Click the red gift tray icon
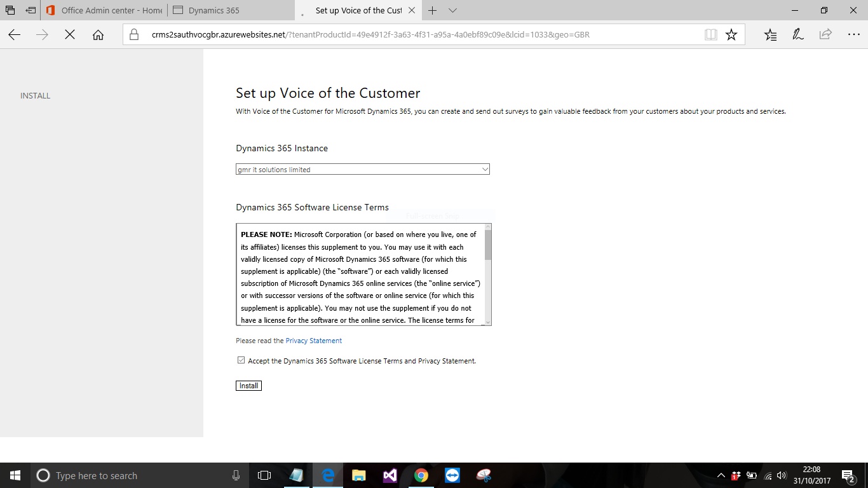Image resolution: width=868 pixels, height=488 pixels. (x=736, y=475)
